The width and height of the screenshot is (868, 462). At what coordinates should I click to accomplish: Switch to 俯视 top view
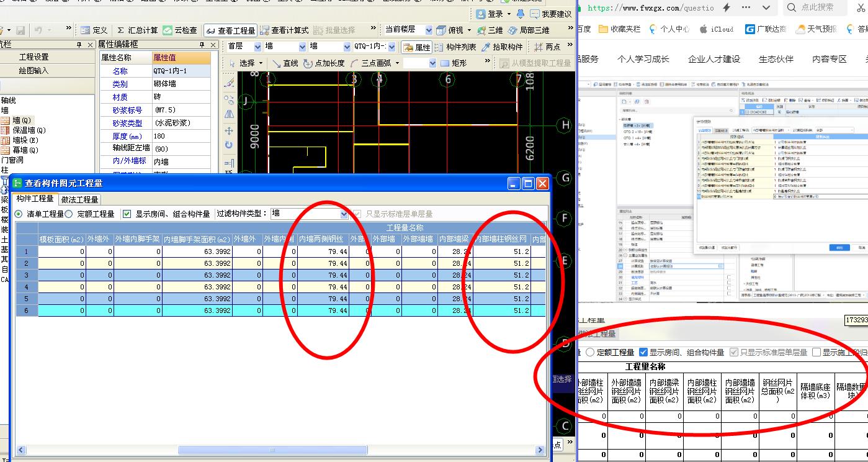[450, 30]
